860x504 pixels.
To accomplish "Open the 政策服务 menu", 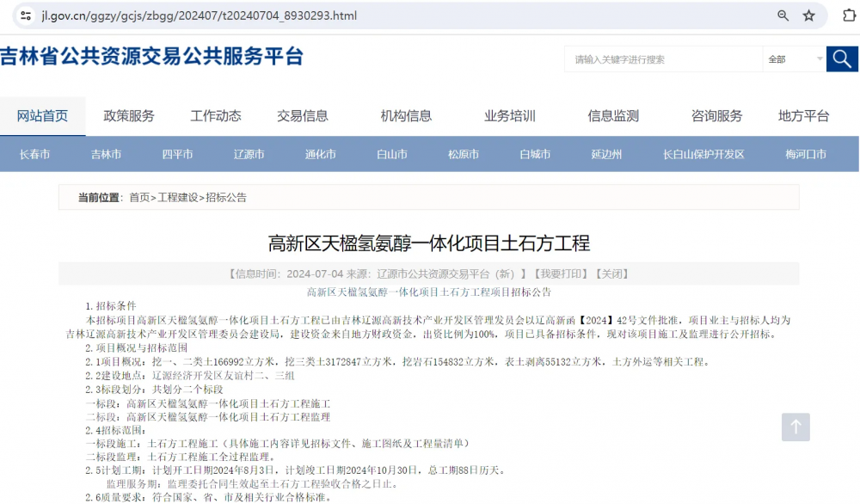I will 129,115.
